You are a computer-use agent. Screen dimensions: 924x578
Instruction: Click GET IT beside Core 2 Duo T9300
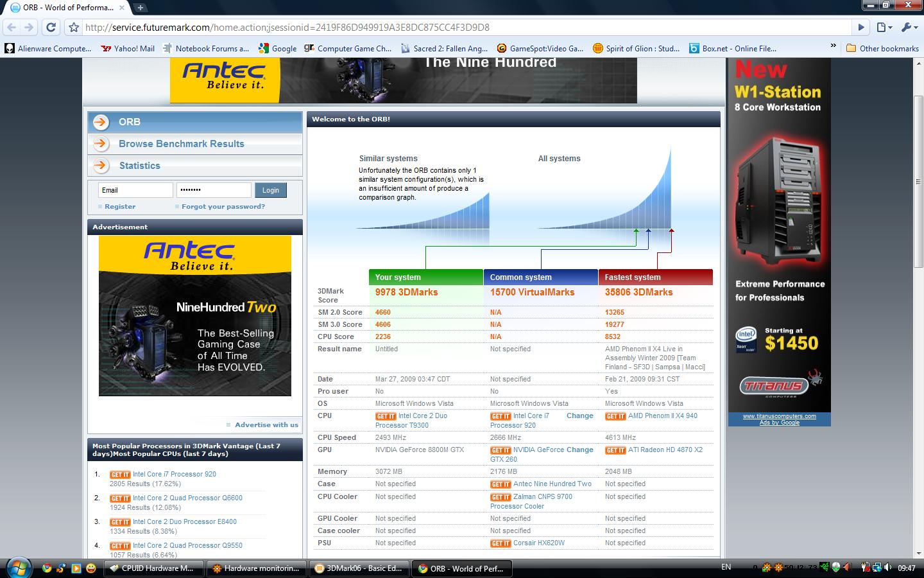pos(386,416)
